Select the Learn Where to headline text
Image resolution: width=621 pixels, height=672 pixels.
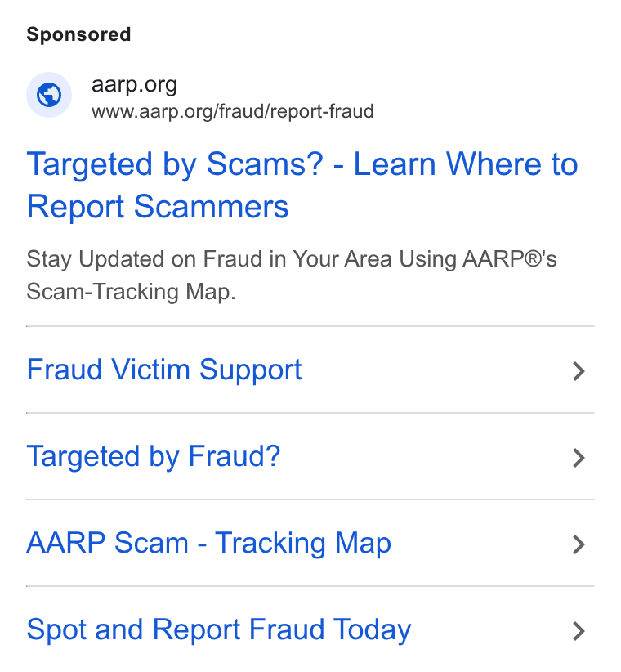[x=466, y=164]
